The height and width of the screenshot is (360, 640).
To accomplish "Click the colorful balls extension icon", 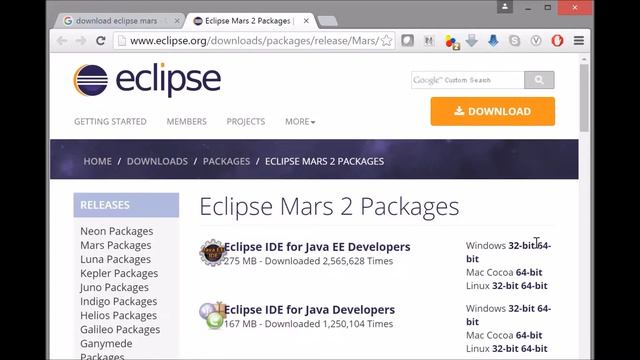I will point(451,42).
